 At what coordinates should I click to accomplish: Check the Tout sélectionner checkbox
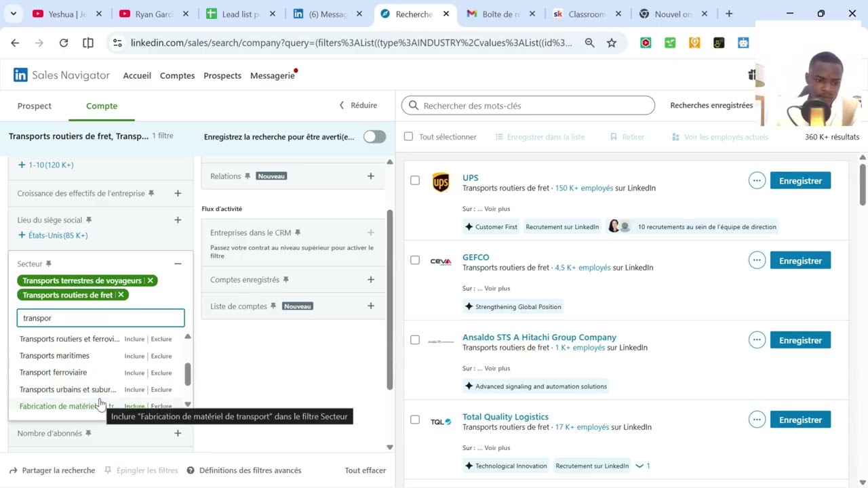coord(408,137)
